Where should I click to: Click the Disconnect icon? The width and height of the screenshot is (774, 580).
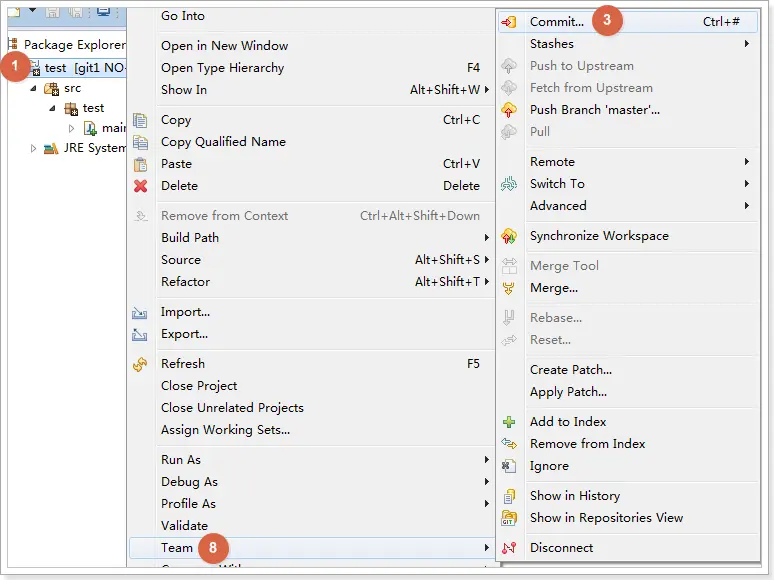508,548
